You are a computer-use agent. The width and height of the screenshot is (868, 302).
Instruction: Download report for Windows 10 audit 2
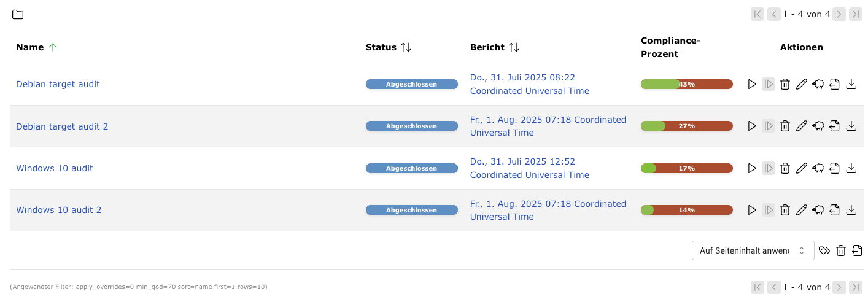coord(851,210)
